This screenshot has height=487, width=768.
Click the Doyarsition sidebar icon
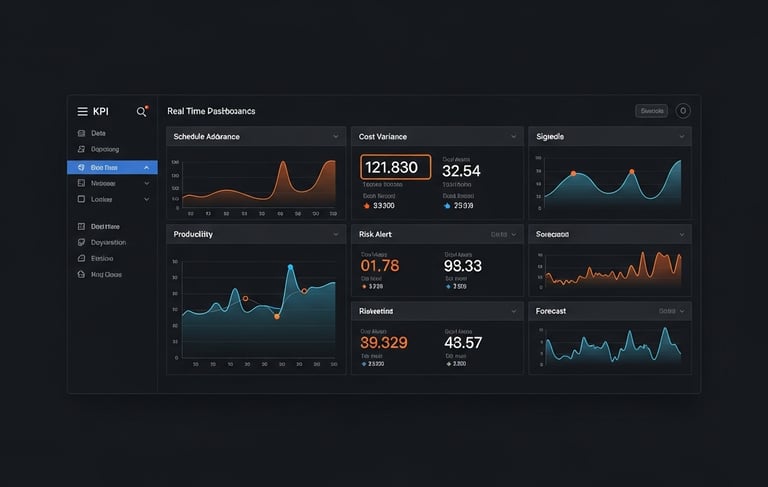click(x=81, y=243)
